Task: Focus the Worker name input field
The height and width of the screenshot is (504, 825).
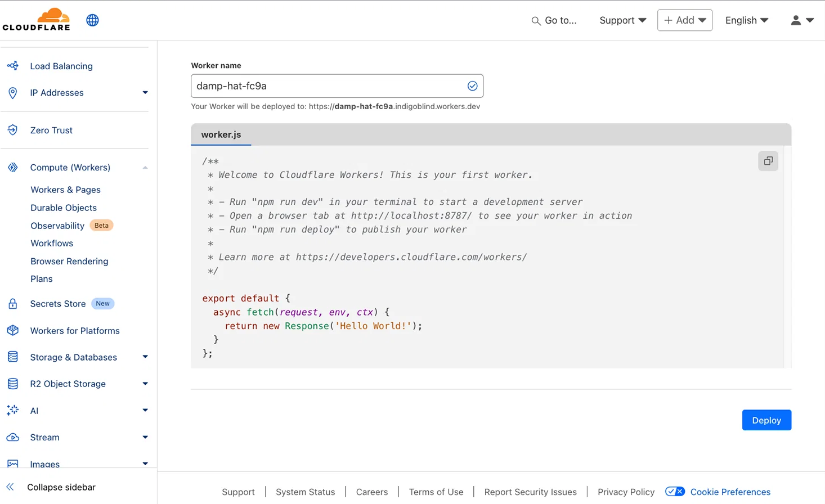Action: point(337,86)
